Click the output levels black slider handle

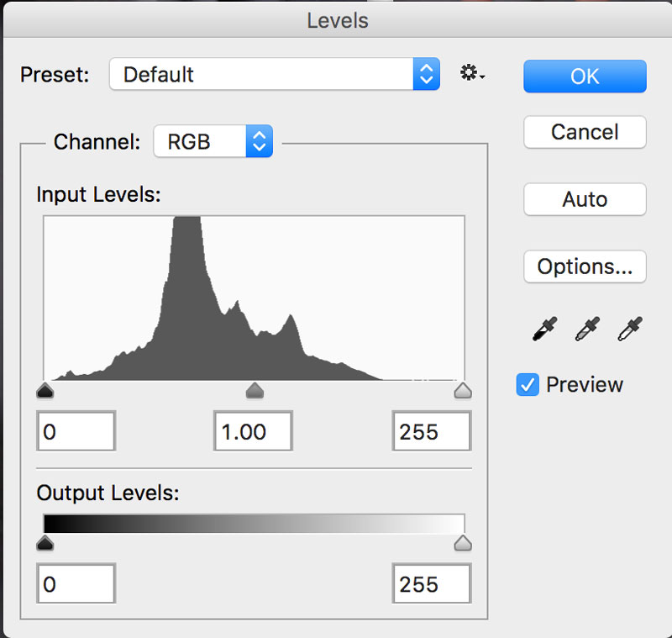tap(45, 543)
